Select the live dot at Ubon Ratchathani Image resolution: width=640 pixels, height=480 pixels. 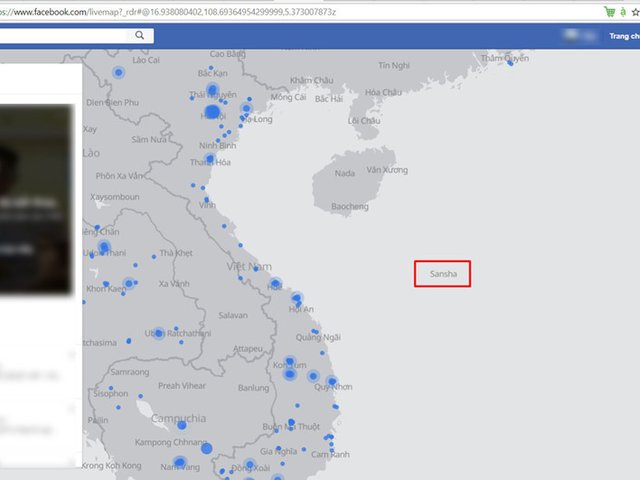[x=157, y=333]
